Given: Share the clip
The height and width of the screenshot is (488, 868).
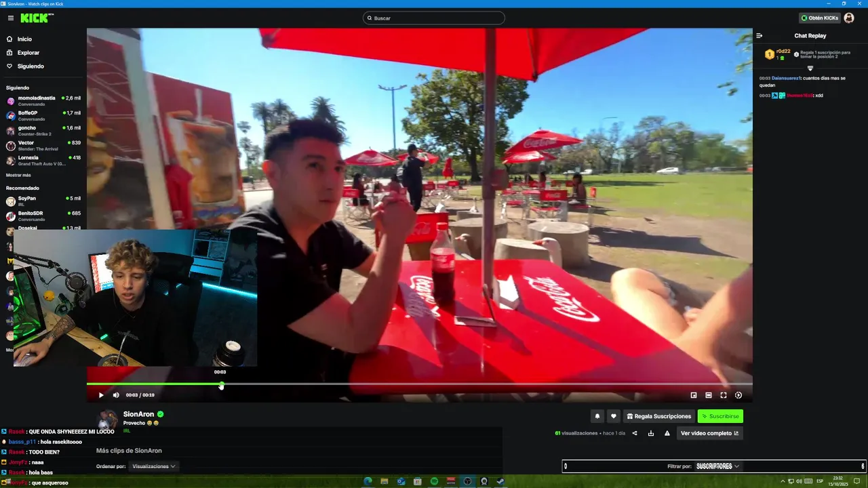Looking at the screenshot, I should click(x=635, y=433).
